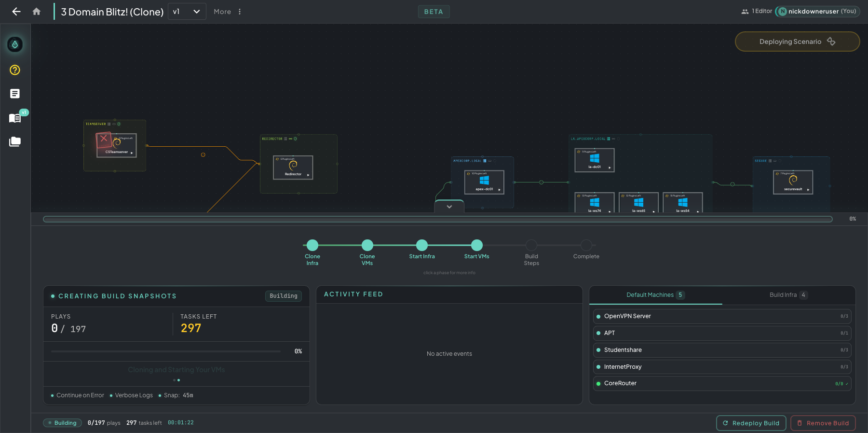Image resolution: width=868 pixels, height=433 pixels.
Task: Click the Building status badge in panel
Action: pos(284,296)
